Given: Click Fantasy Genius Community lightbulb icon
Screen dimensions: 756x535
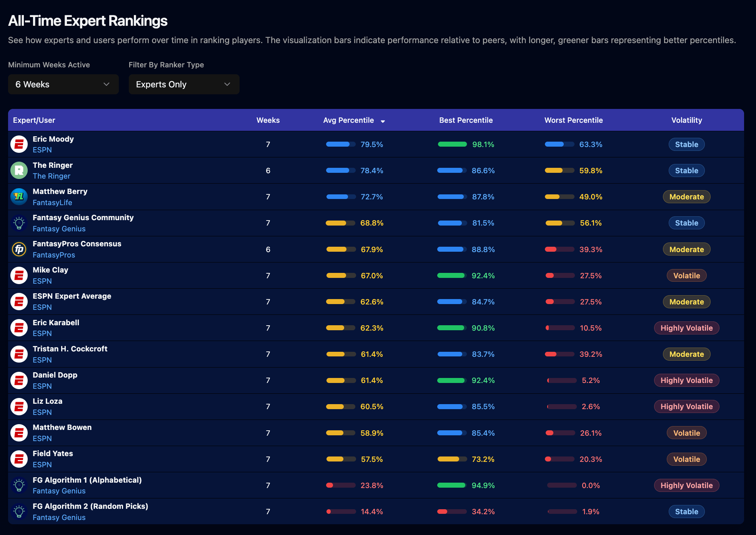Looking at the screenshot, I should tap(19, 223).
